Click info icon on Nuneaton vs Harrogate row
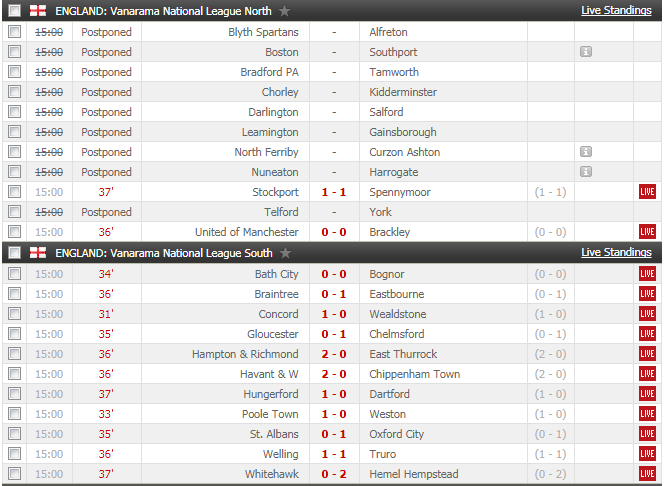 tap(586, 172)
